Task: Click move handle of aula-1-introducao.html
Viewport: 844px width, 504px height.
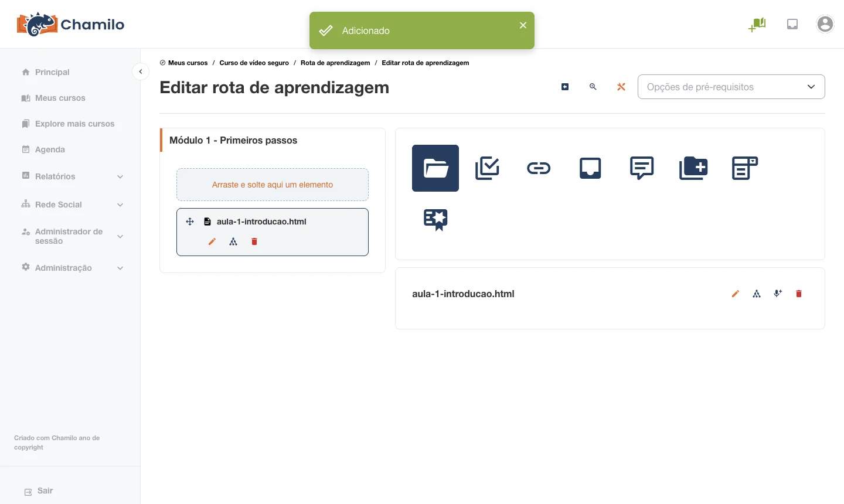Action: click(190, 222)
